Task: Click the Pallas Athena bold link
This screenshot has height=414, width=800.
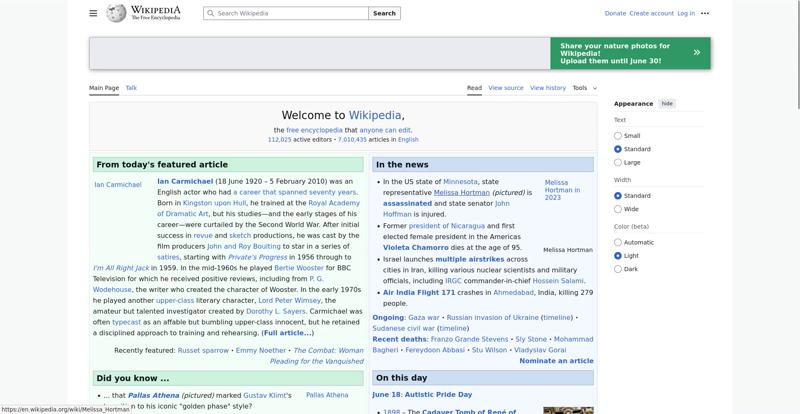Action: 154,395
